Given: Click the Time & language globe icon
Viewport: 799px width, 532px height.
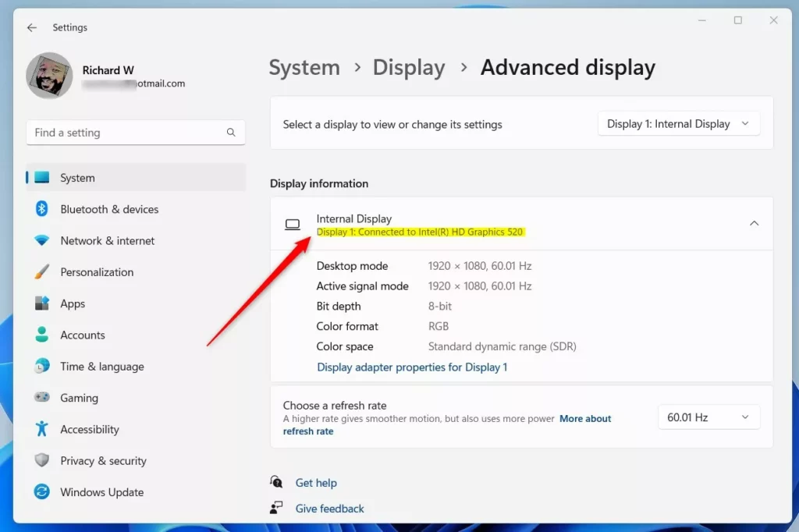Looking at the screenshot, I should click(x=42, y=366).
